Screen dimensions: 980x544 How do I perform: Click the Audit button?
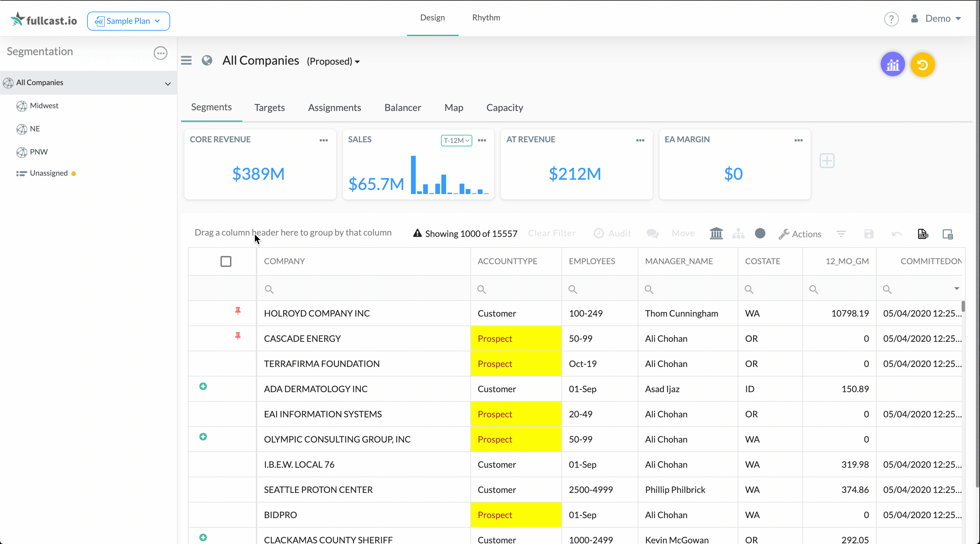[x=612, y=233]
